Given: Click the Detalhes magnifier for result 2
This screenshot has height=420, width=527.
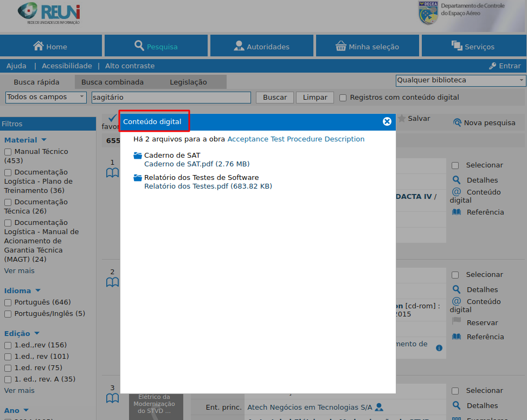Looking at the screenshot, I should 456,289.
